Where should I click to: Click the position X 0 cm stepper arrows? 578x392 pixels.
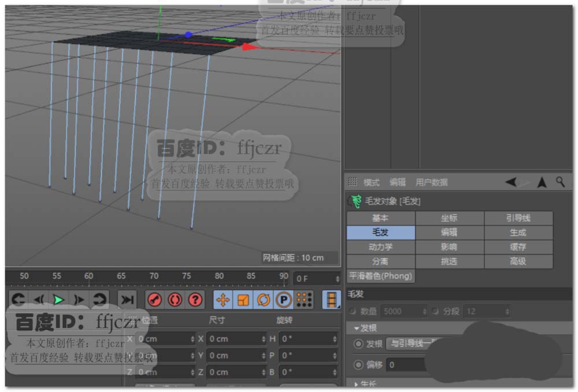(x=192, y=339)
